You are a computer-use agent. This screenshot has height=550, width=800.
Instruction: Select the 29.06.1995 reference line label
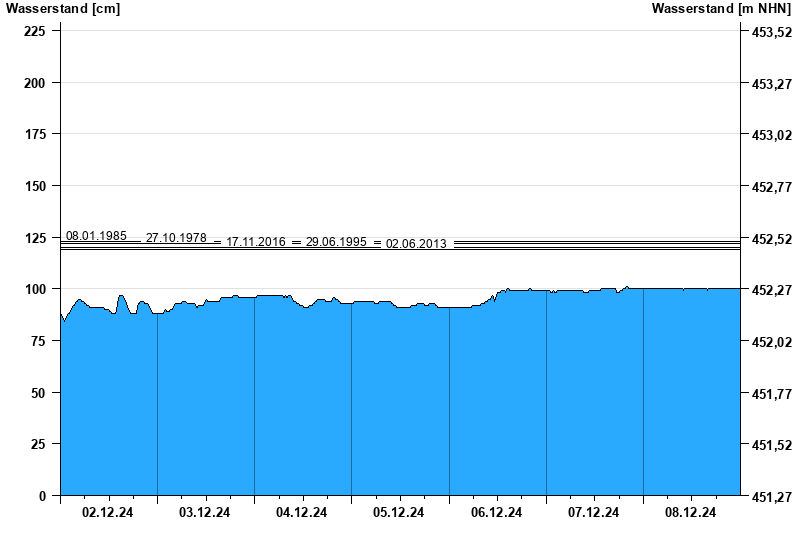pyautogui.click(x=336, y=242)
